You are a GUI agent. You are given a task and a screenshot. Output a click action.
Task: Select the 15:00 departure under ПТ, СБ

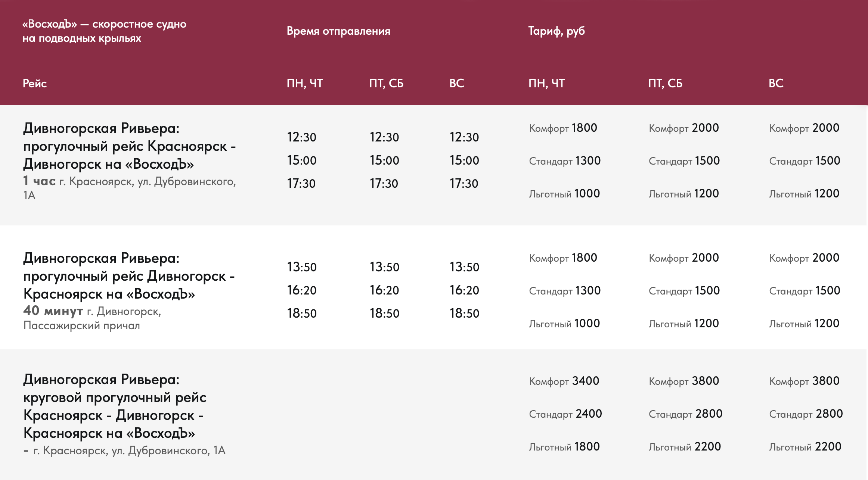[384, 160]
